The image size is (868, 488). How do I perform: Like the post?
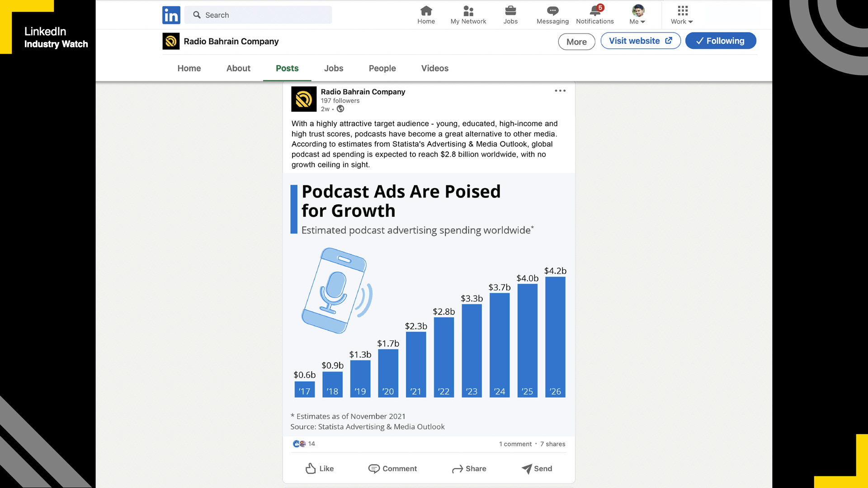click(x=320, y=469)
